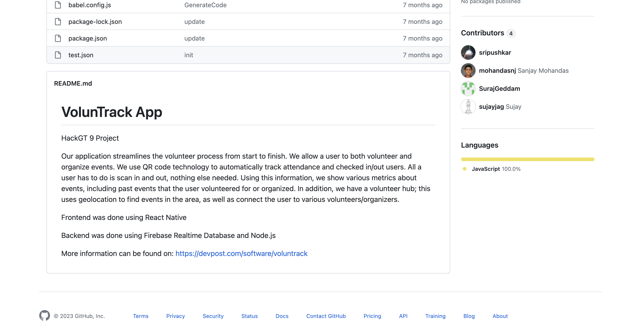The width and height of the screenshot is (644, 329).
Task: Click the init commit message link
Action: coord(189,55)
